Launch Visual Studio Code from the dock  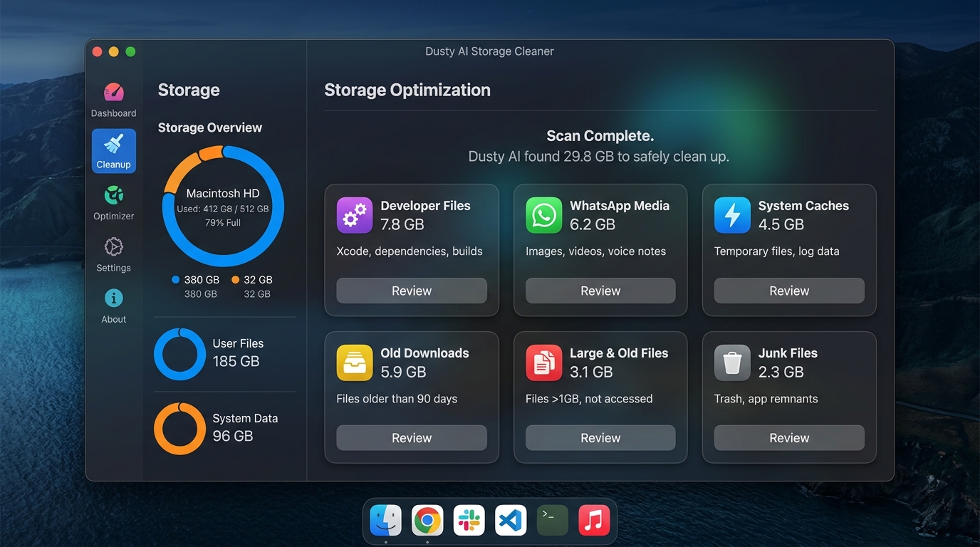coord(511,521)
